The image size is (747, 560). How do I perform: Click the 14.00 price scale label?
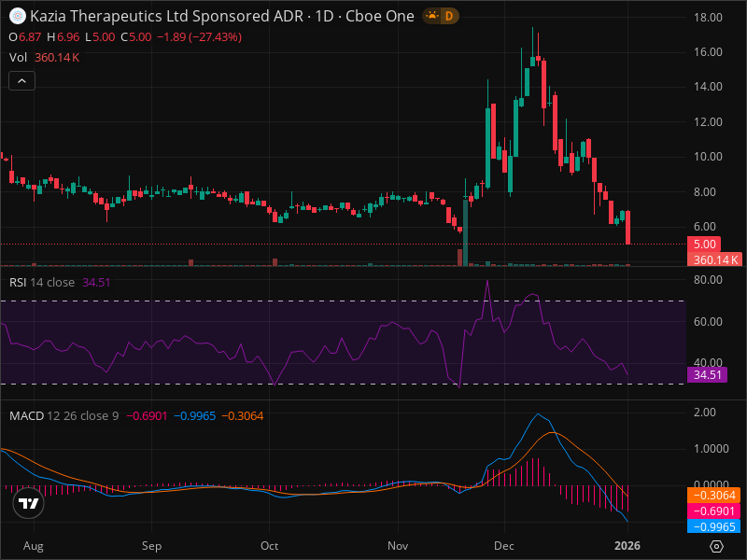click(x=708, y=87)
